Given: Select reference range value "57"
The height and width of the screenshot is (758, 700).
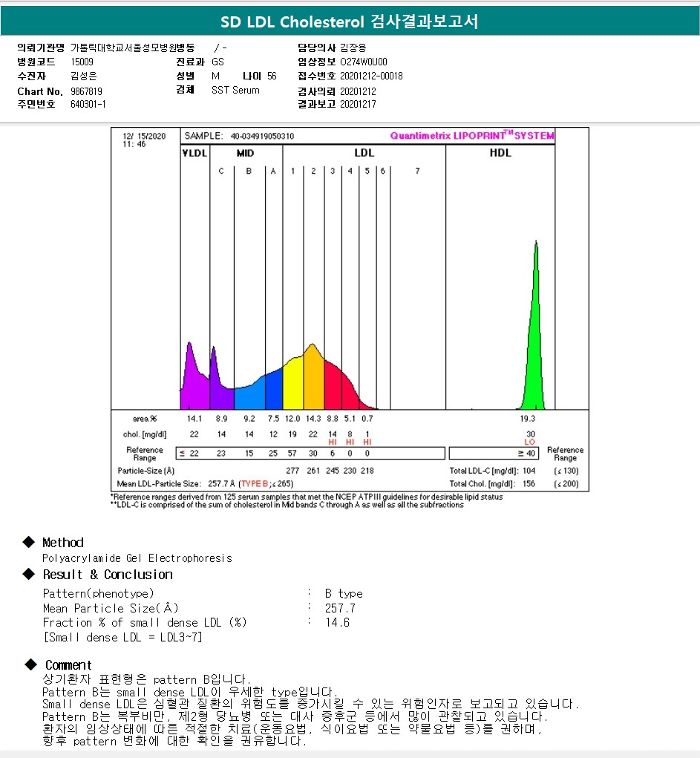Looking at the screenshot, I should [292, 454].
